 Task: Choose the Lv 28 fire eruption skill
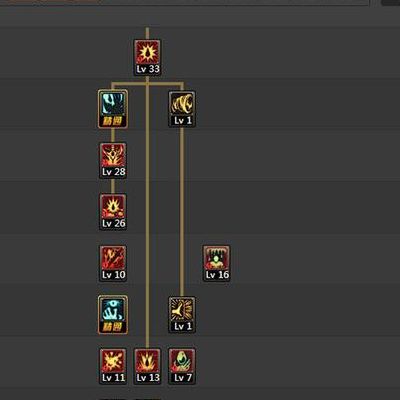click(113, 161)
